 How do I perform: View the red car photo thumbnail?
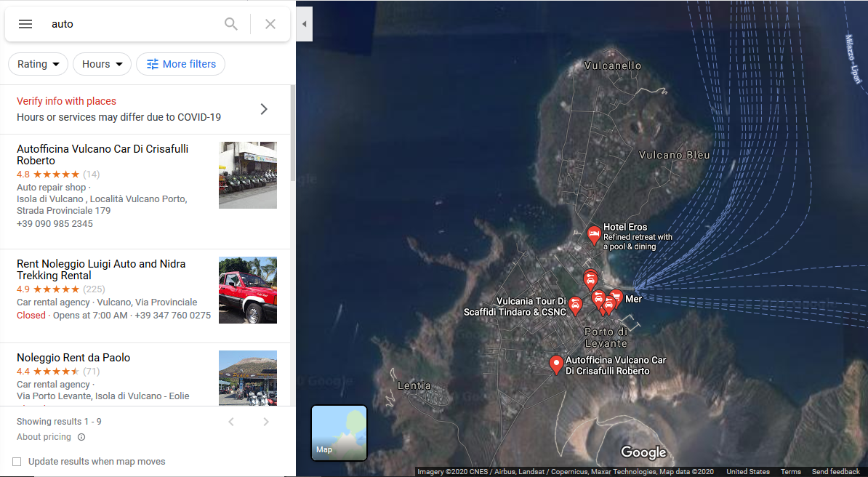[x=247, y=290]
